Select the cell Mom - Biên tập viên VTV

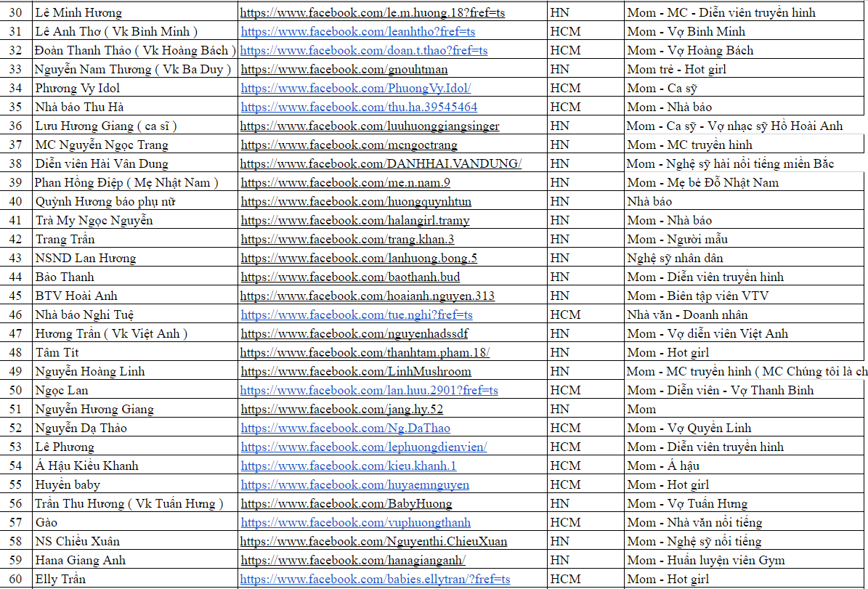697,296
